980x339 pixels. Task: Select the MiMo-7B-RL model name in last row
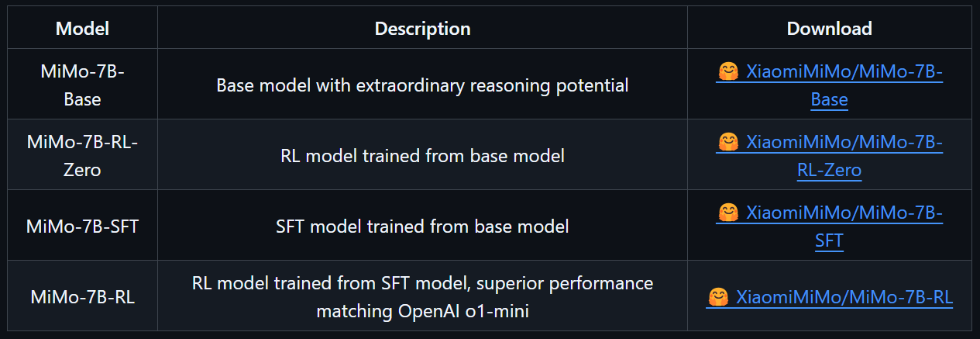point(82,296)
